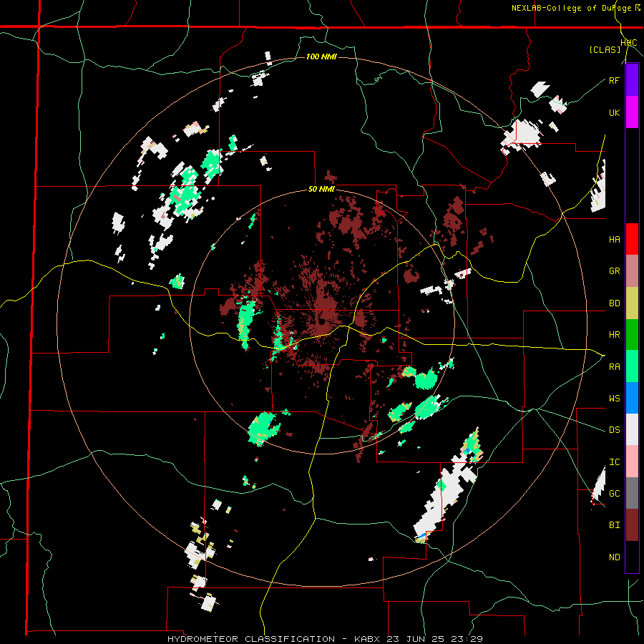
Task: Click the 'GC' legend label text
Action: [615, 493]
